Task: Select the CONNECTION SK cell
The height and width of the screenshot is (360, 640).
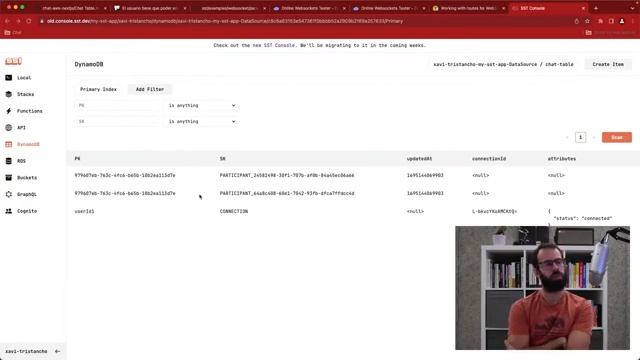Action: (x=234, y=211)
